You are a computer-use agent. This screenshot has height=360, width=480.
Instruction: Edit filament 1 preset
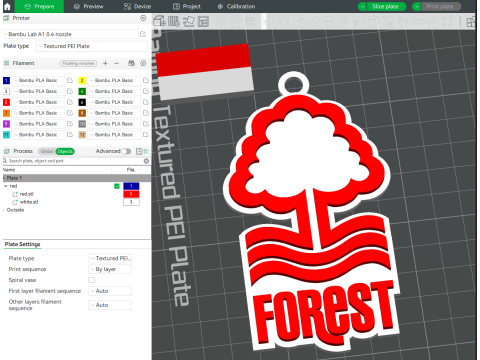click(x=70, y=80)
